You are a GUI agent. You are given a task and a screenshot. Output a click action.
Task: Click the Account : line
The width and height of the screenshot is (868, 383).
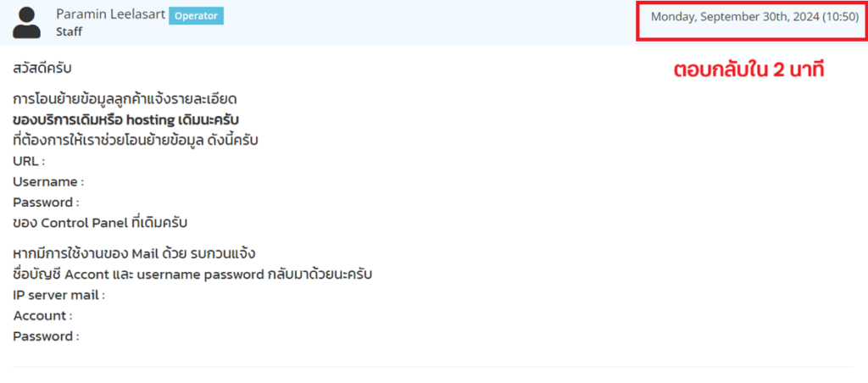pyautogui.click(x=42, y=315)
